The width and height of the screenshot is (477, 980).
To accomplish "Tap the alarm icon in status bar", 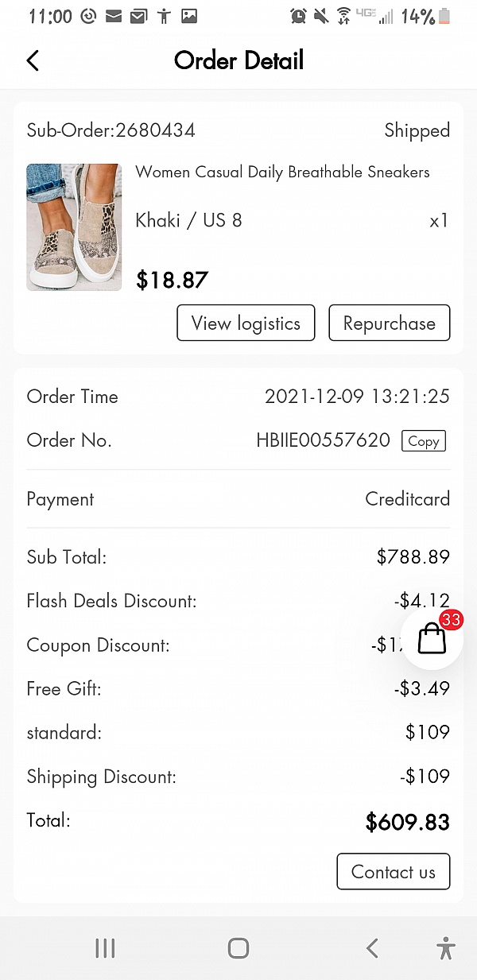I will point(298,16).
